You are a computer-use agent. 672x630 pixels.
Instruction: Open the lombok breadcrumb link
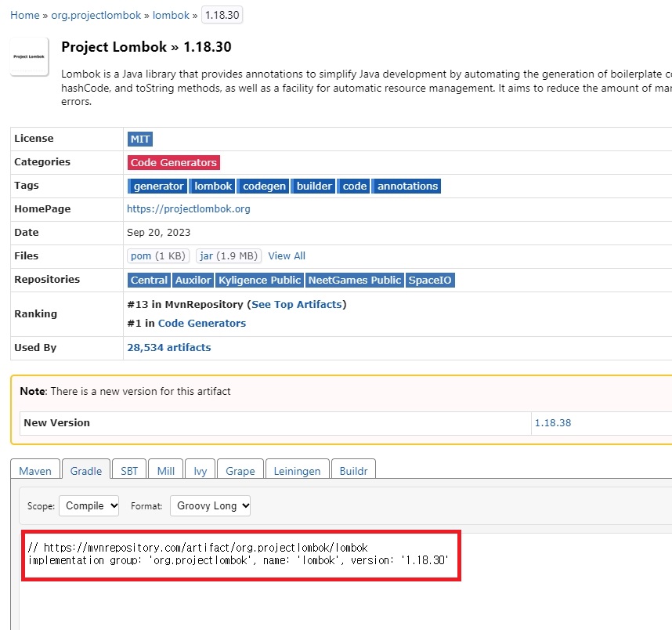click(171, 15)
